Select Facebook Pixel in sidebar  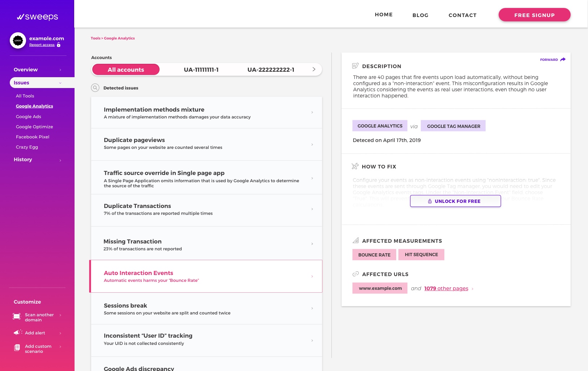[33, 137]
